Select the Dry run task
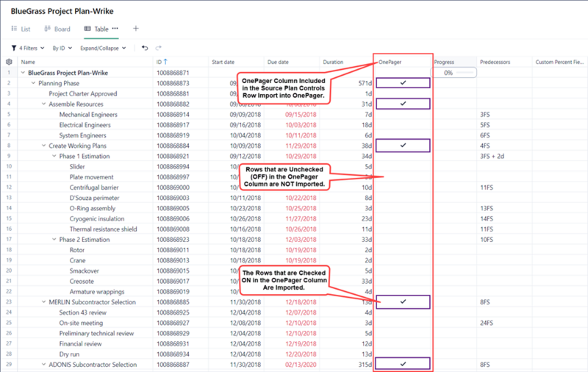588x372 pixels. pos(69,354)
